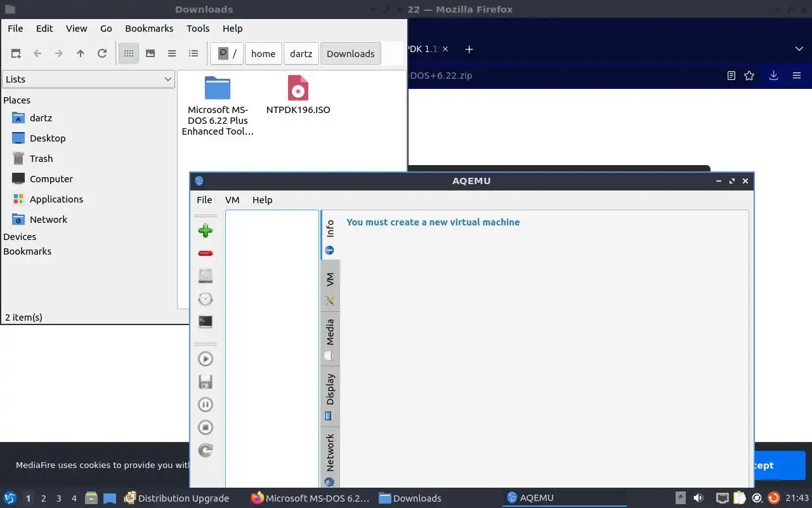Screen dimensions: 812x508
Task: Start the virtual machine with the play icon
Action: 205,359
